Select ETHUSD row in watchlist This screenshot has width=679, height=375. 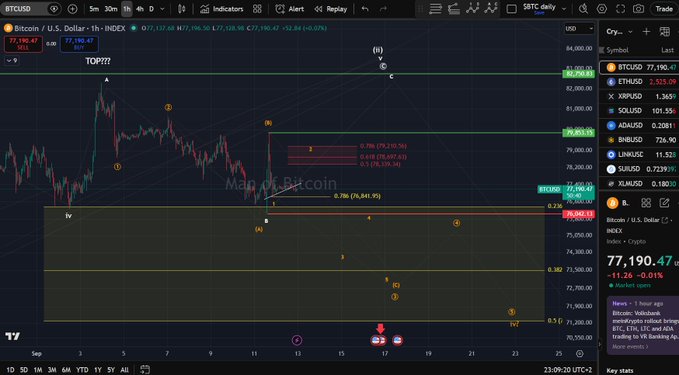click(639, 82)
